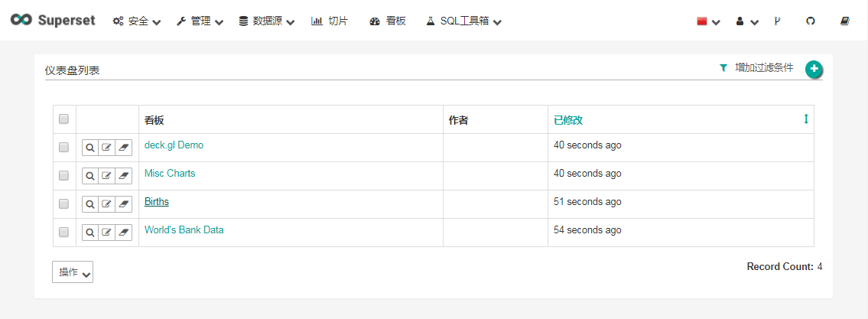Edit the Births record
The image size is (868, 319).
point(106,203)
